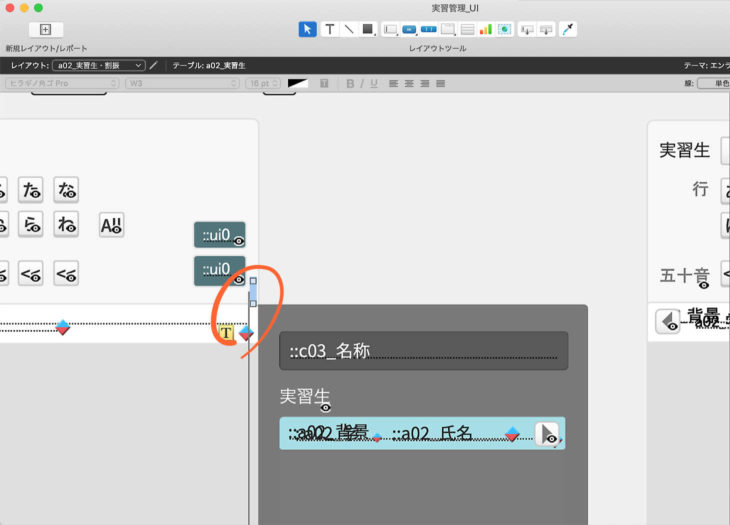The width and height of the screenshot is (730, 525).
Task: Select the Rectangle shape tool
Action: pyautogui.click(x=367, y=29)
